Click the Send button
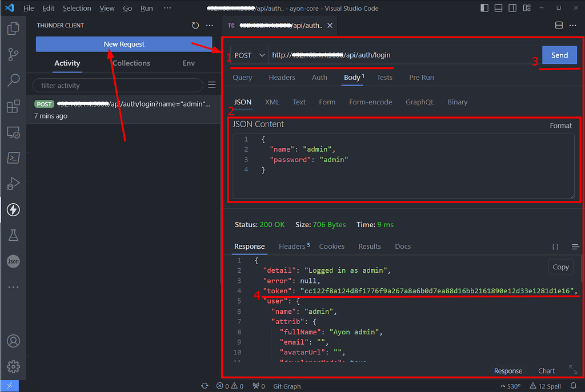585x392 pixels. pos(559,55)
